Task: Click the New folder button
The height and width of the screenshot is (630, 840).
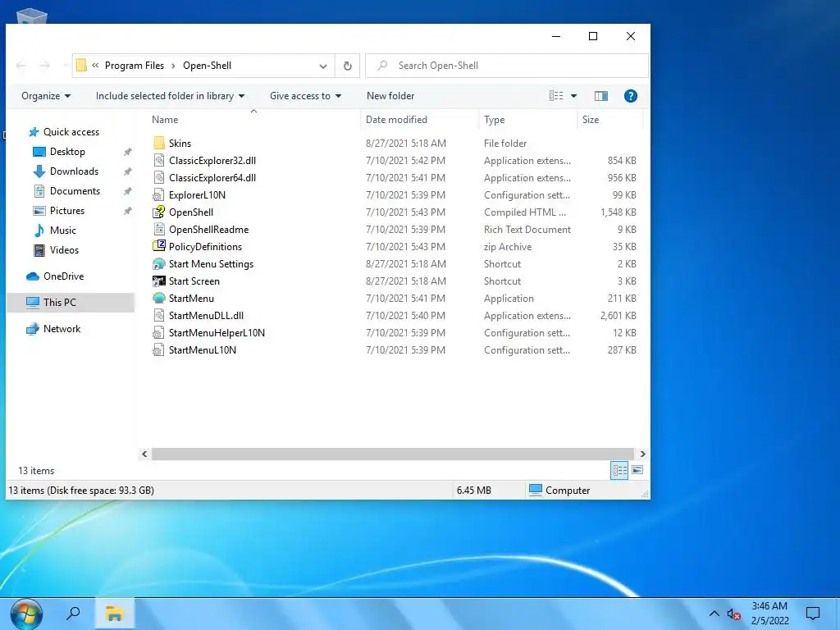Action: 390,96
